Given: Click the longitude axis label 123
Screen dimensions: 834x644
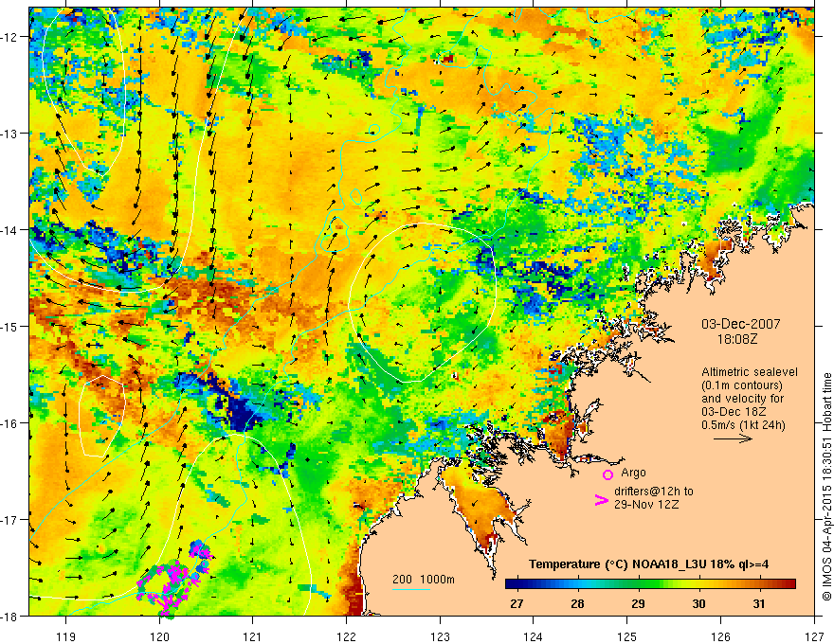Looking at the screenshot, I should pyautogui.click(x=440, y=636).
